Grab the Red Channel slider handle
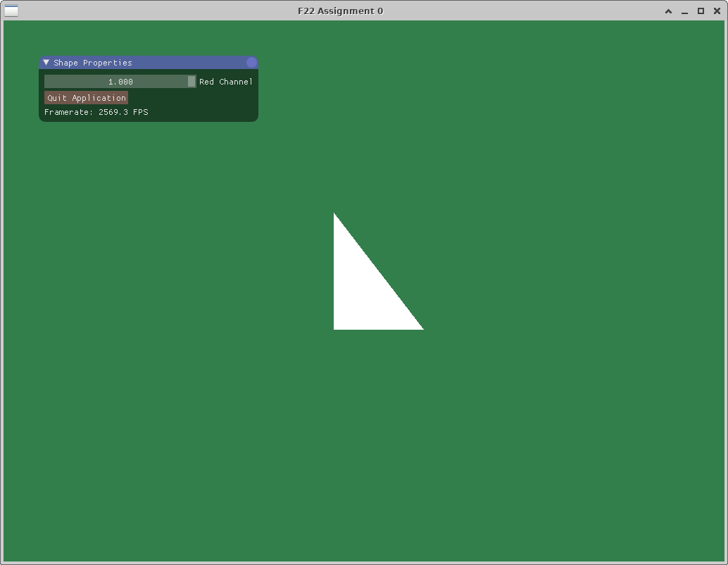728x565 pixels. [x=192, y=82]
